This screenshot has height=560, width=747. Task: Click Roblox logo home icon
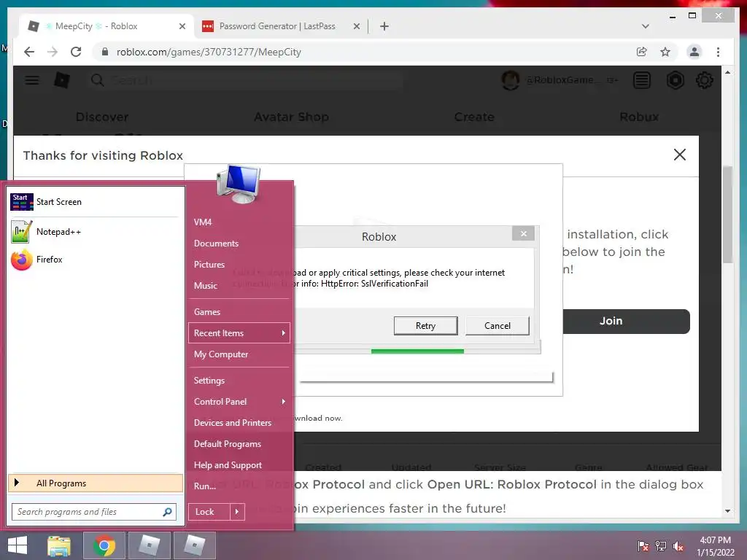[x=62, y=80]
